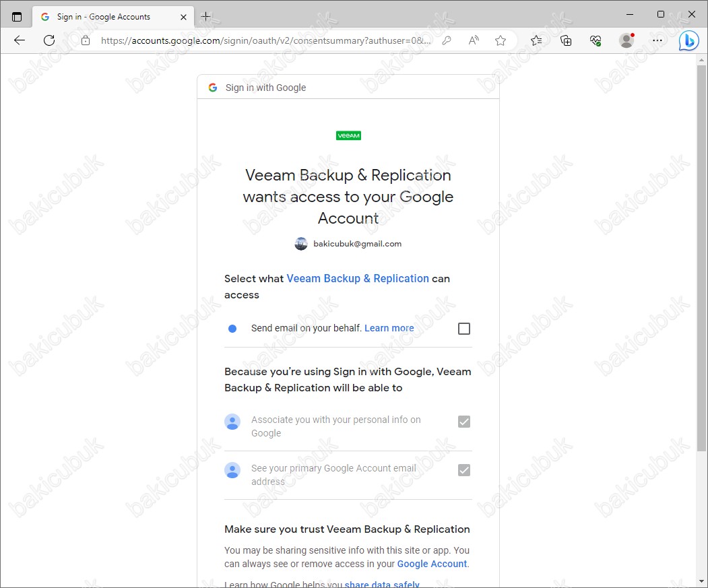Image resolution: width=708 pixels, height=588 pixels.
Task: Click the Learn more link
Action: point(389,328)
